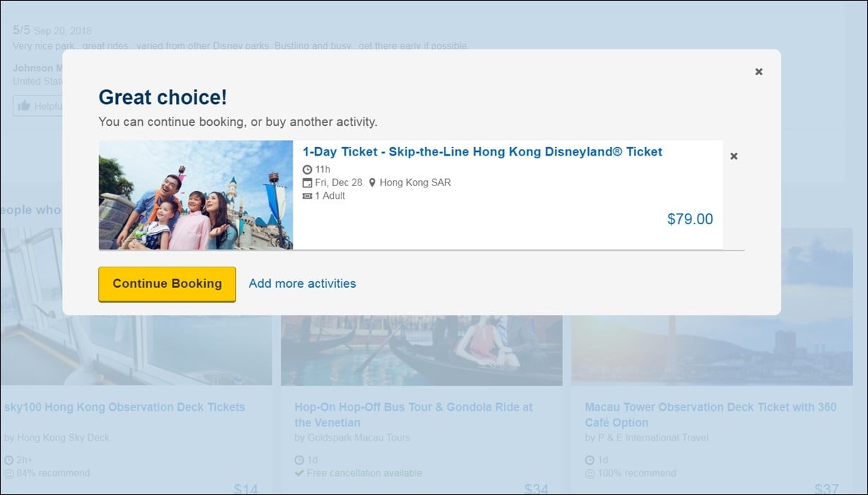Click the Disneyland family photo thumbnail
The width and height of the screenshot is (868, 495).
point(196,194)
